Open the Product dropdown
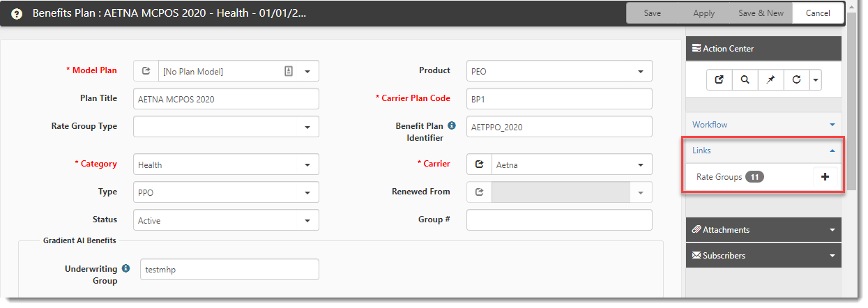 640,71
